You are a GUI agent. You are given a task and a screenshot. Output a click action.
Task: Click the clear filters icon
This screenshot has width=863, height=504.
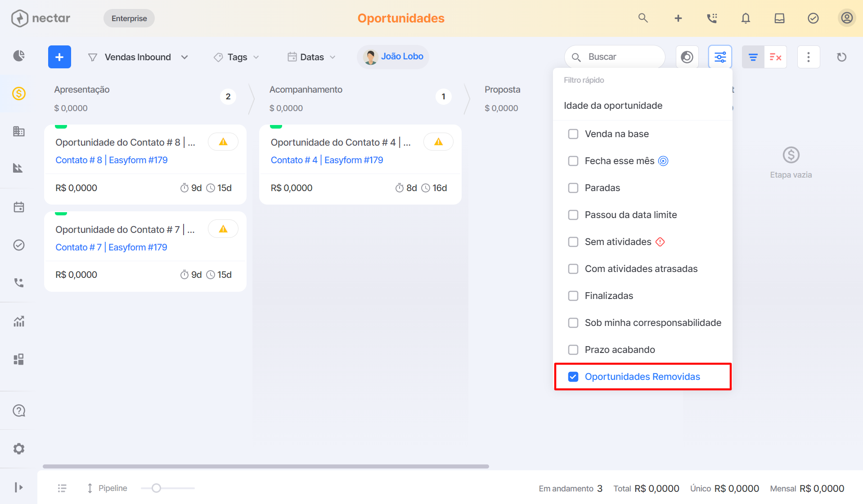pos(775,57)
